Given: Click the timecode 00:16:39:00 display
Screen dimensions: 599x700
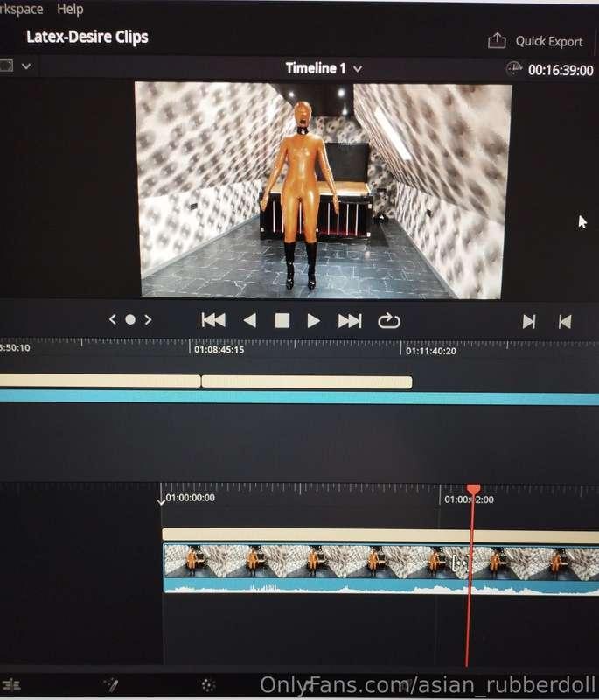Looking at the screenshot, I should pyautogui.click(x=561, y=71).
